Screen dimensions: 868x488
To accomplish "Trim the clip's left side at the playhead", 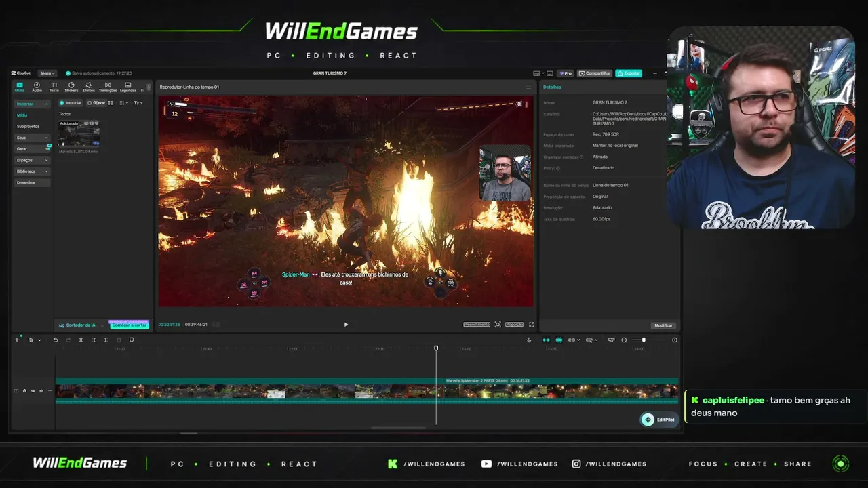I will 94,340.
